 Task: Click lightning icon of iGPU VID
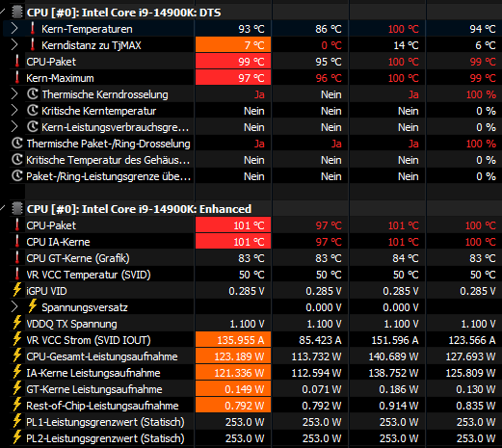(17, 290)
